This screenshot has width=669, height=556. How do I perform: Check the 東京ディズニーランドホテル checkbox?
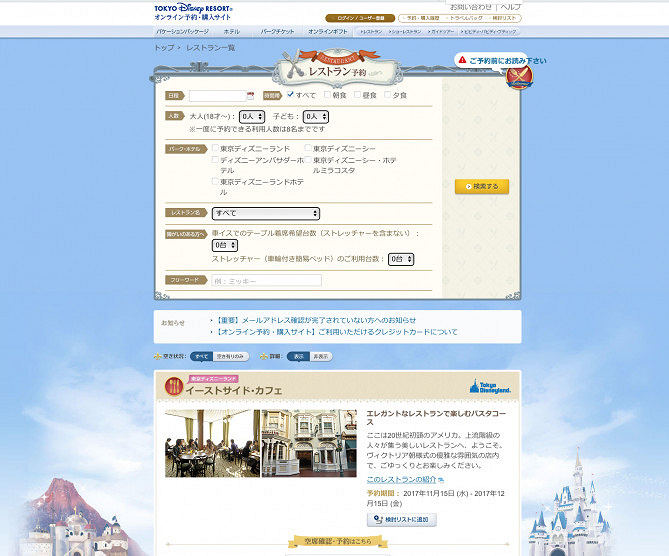tap(215, 181)
